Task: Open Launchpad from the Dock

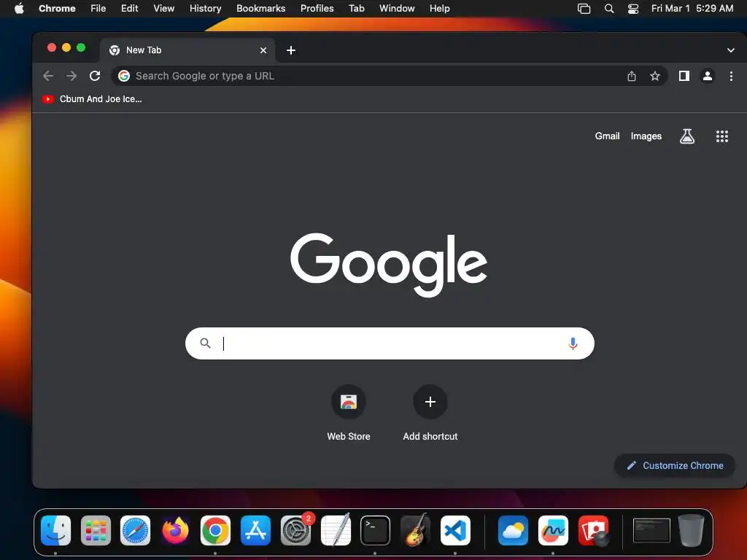Action: (96, 530)
